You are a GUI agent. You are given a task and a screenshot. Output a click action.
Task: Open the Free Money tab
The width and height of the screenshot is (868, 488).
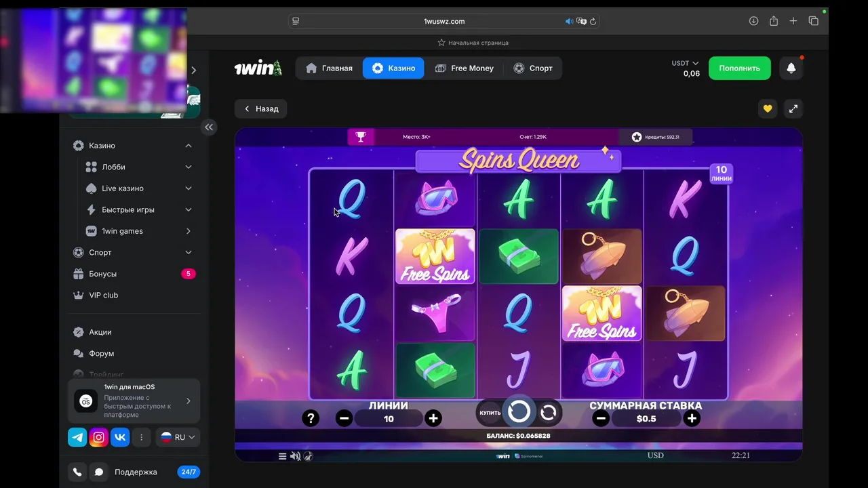[x=465, y=68]
